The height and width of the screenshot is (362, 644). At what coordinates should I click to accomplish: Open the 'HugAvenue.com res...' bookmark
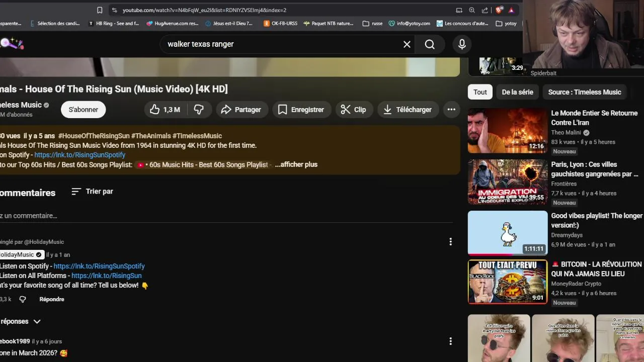tap(173, 23)
